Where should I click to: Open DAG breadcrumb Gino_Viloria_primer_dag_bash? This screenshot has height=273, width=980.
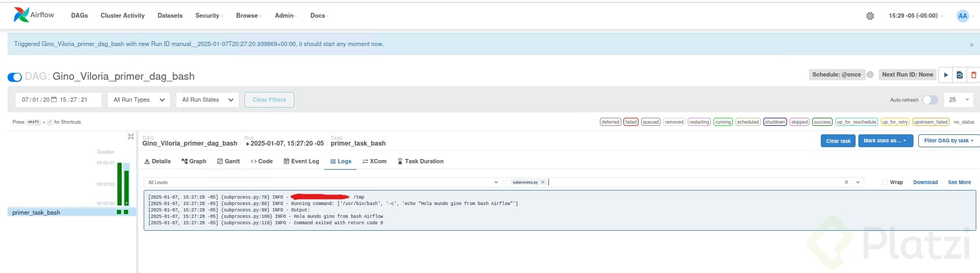[x=190, y=143]
